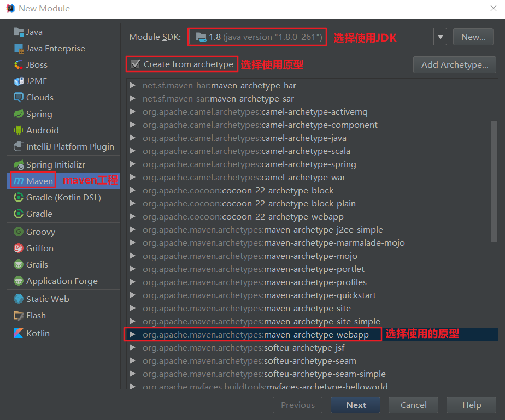Expand maven-archetype-har node

point(132,85)
